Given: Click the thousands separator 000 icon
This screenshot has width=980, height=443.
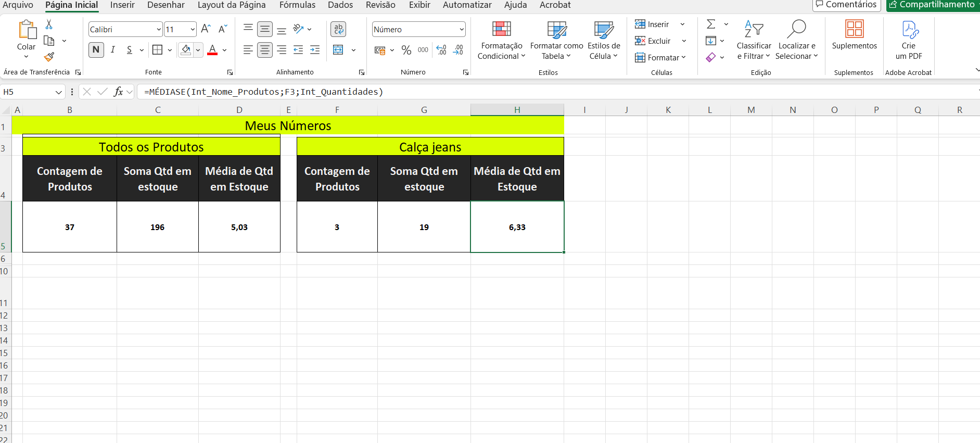Looking at the screenshot, I should (423, 50).
